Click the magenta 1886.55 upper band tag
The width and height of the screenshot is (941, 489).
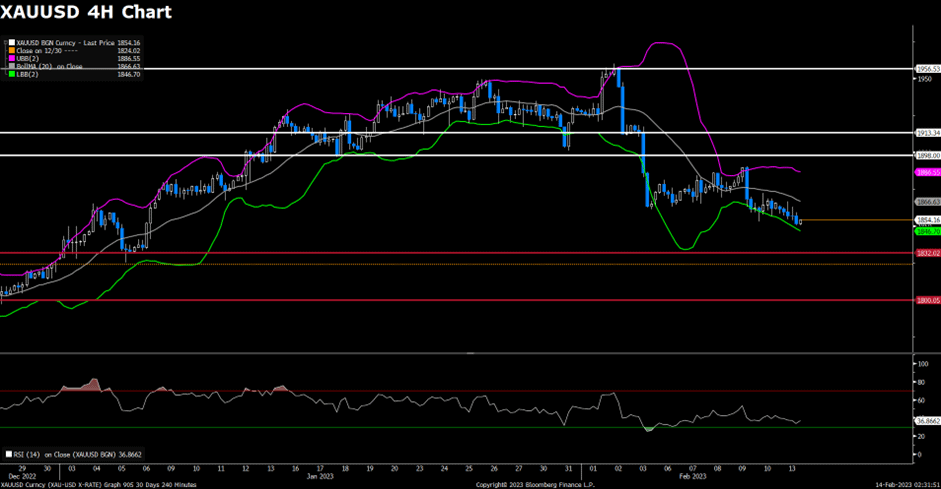[x=927, y=172]
